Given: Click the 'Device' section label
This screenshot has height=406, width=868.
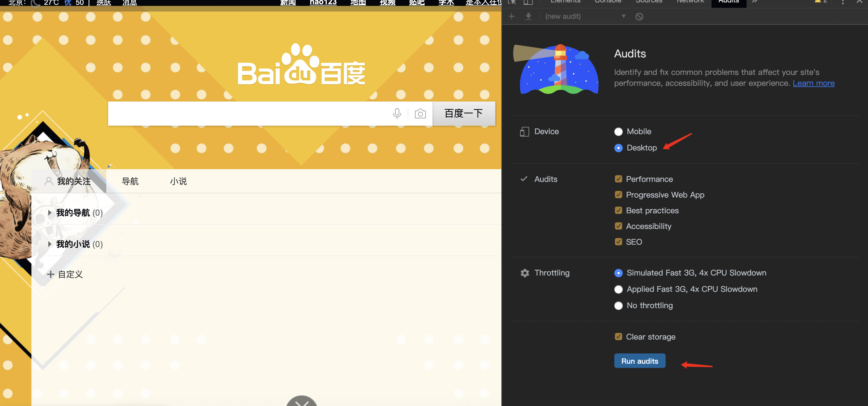Looking at the screenshot, I should (547, 131).
